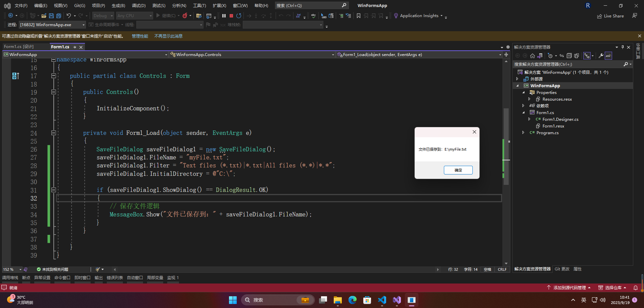
Task: Click Sync with Active Document icon
Action: click(562, 56)
